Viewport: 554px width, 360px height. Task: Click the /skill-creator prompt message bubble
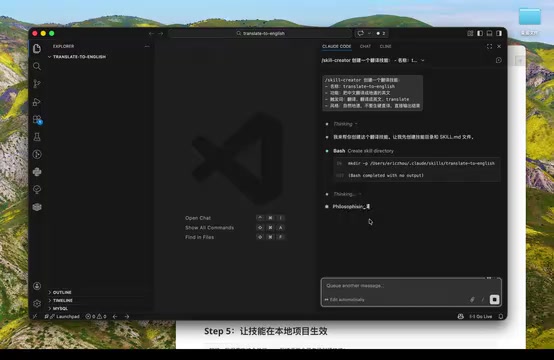click(372, 93)
